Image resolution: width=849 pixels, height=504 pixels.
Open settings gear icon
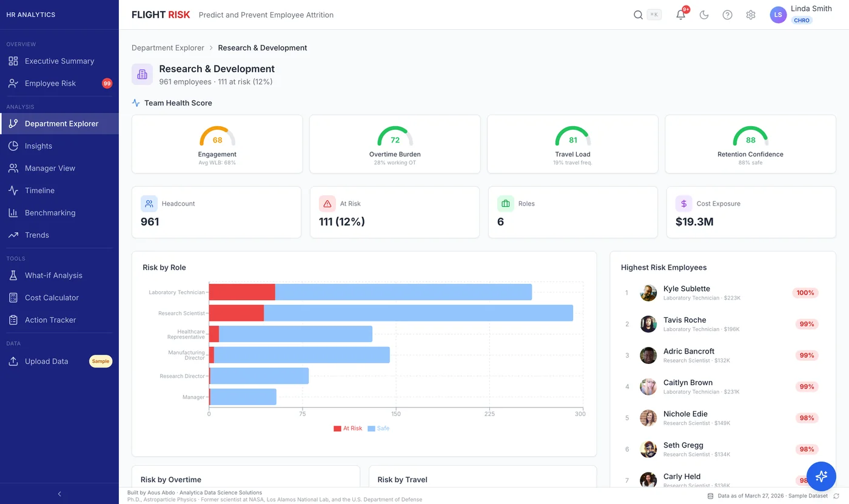(751, 15)
